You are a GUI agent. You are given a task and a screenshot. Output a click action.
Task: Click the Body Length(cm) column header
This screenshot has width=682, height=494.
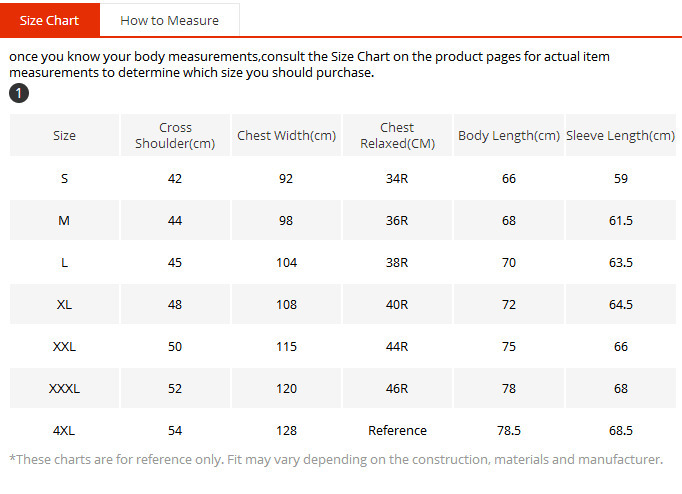click(x=508, y=136)
